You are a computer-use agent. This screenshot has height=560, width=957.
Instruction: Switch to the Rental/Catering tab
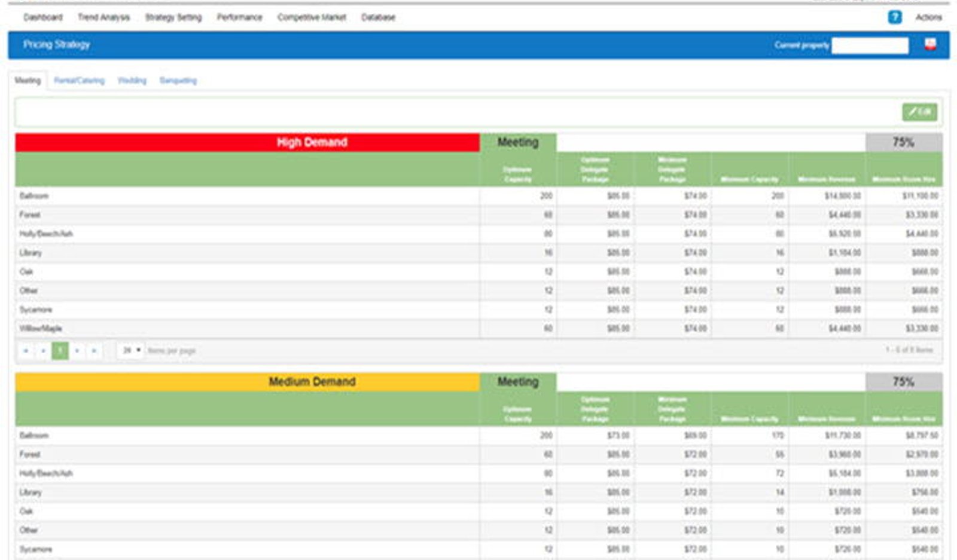tap(79, 81)
